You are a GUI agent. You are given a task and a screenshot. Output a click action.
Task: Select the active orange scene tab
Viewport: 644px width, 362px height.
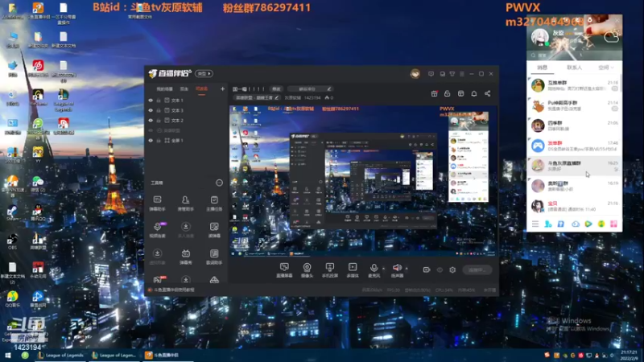202,88
